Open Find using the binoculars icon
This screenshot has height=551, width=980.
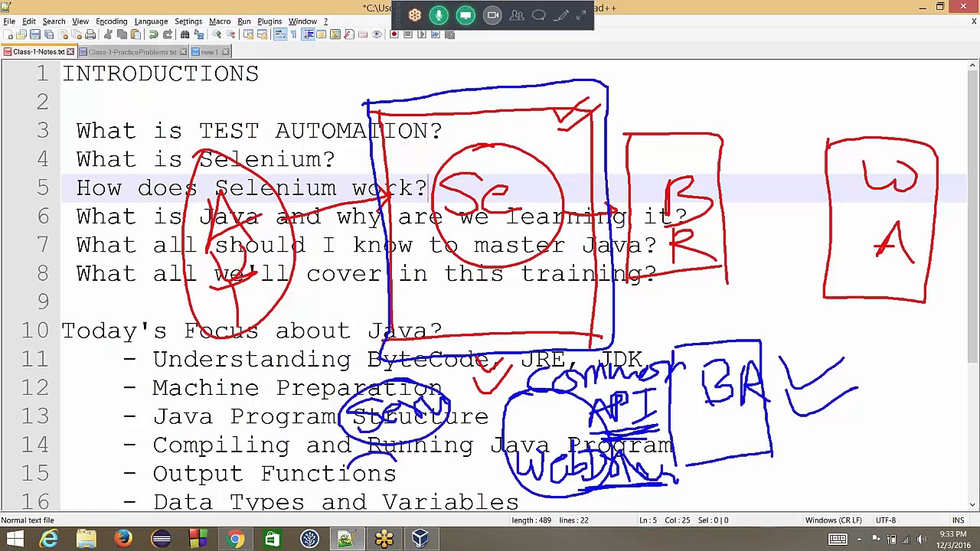pos(185,34)
